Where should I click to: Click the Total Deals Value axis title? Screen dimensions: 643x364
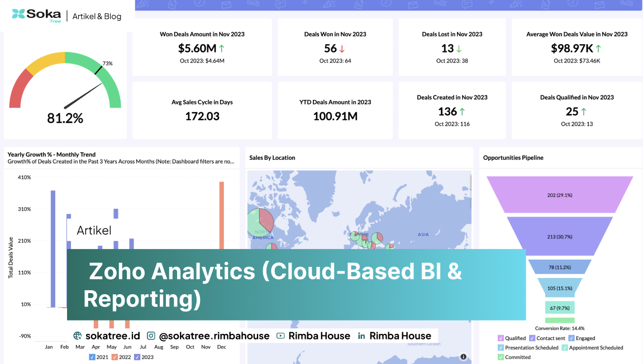[11, 258]
